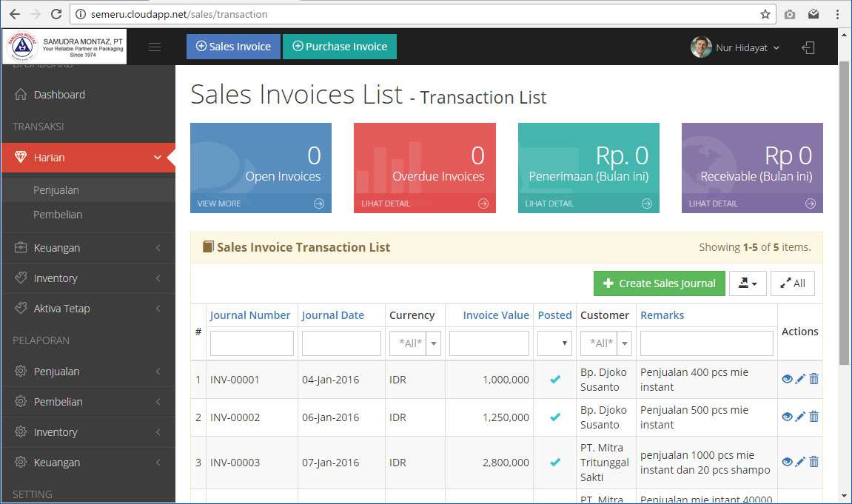Click Create Sales Journal button
This screenshot has height=504, width=852.
(659, 283)
